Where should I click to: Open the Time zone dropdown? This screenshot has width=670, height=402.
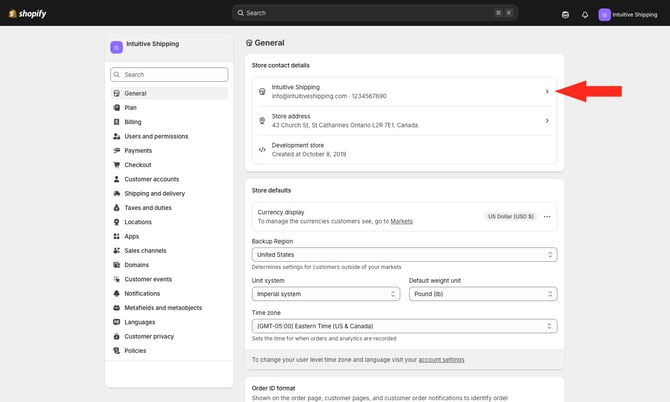click(x=404, y=326)
